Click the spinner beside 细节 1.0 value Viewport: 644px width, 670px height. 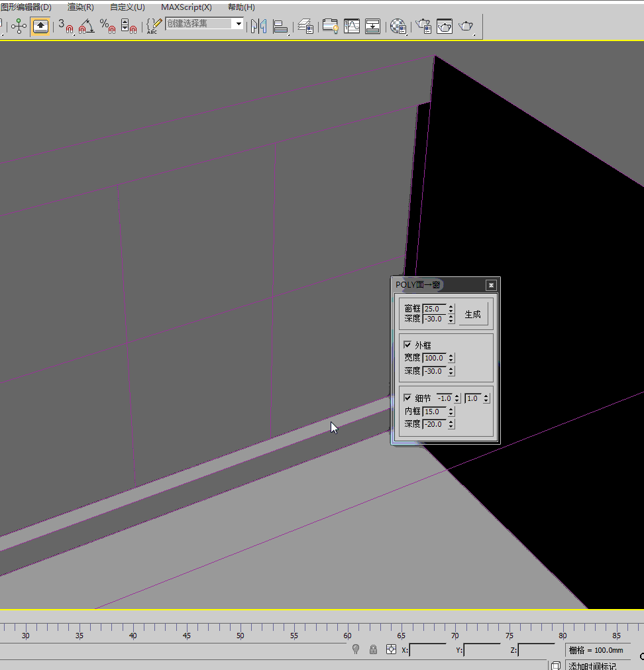coord(486,398)
